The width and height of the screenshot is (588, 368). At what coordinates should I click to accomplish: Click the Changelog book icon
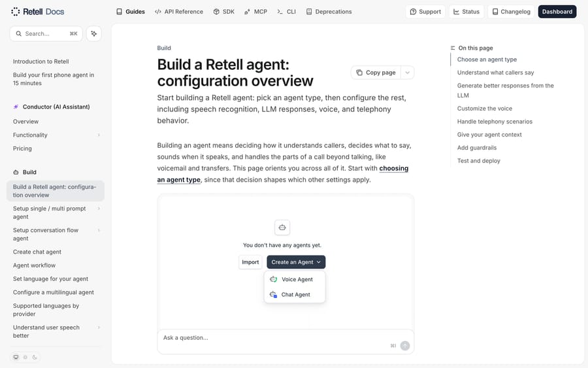click(x=495, y=12)
